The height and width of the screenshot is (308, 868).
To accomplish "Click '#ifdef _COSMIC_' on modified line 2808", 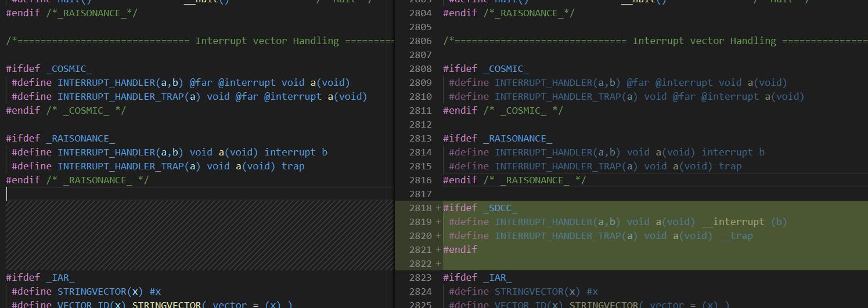I will (486, 68).
